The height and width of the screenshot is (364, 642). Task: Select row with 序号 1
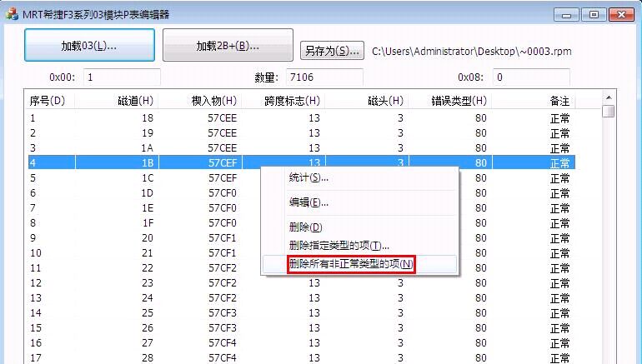pyautogui.click(x=302, y=118)
